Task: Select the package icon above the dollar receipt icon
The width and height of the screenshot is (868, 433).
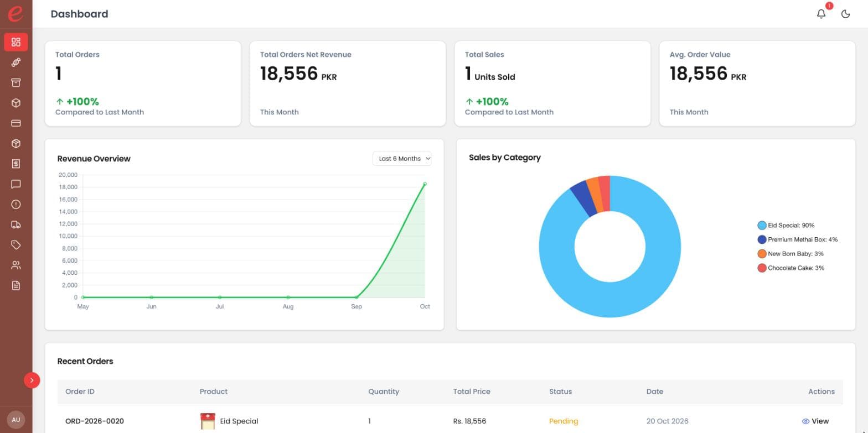Action: click(16, 144)
